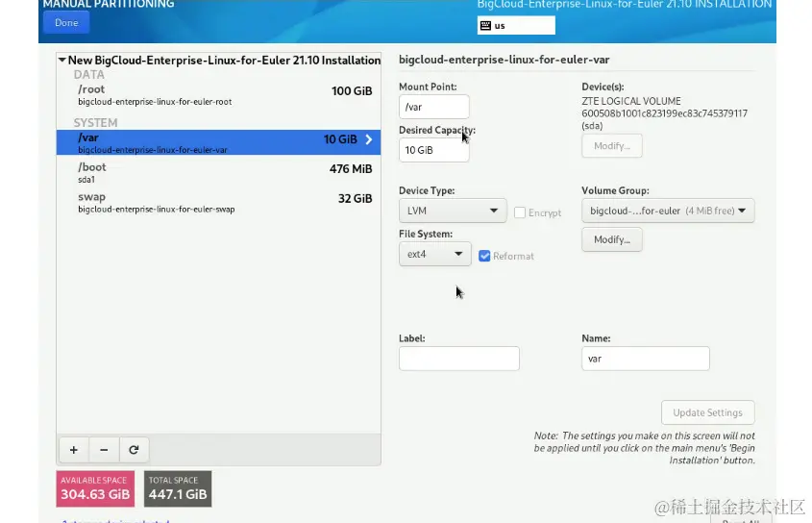Click the ZTE LOGICAL VOLUME device text
812x523 pixels.
pos(630,101)
